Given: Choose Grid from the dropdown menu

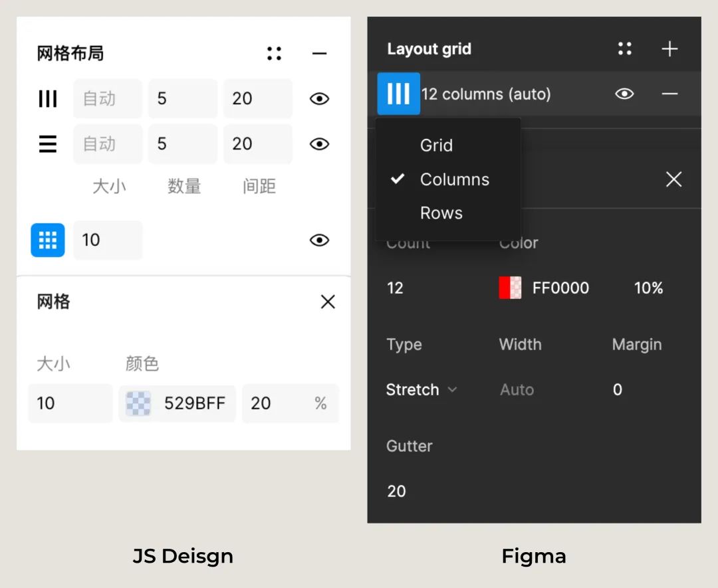Looking at the screenshot, I should pos(436,146).
